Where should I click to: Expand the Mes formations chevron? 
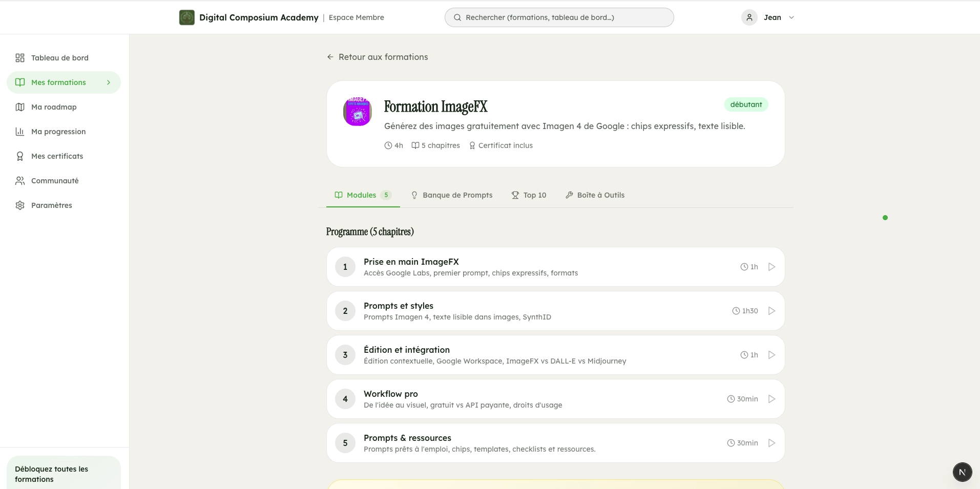point(108,82)
